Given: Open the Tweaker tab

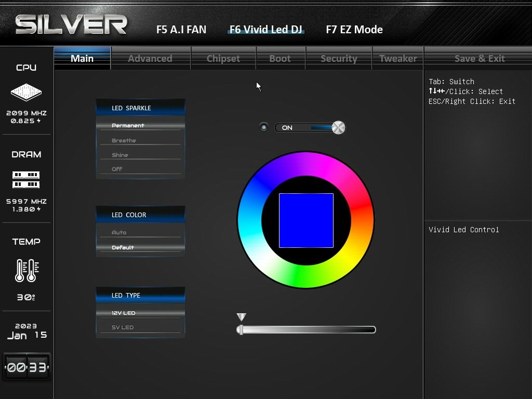Looking at the screenshot, I should coord(398,58).
